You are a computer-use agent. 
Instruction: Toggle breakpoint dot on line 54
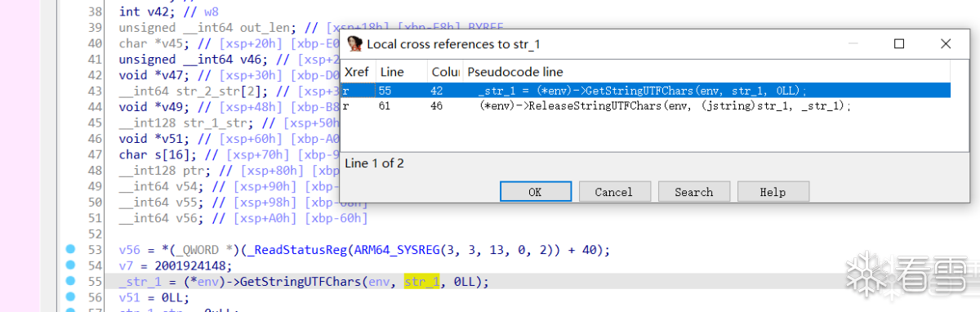point(71,265)
